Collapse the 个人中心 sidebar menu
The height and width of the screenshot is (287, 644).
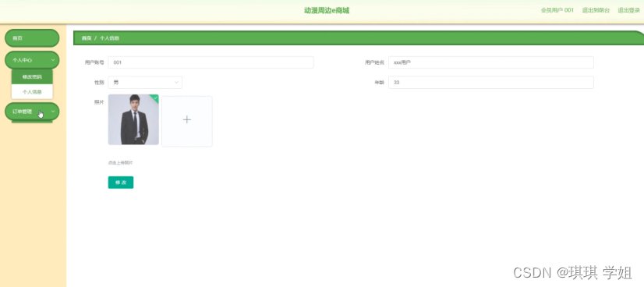pyautogui.click(x=32, y=60)
